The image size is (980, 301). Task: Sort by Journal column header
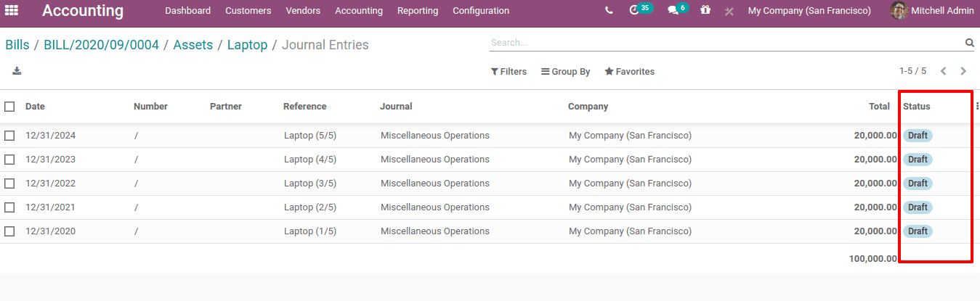click(396, 107)
